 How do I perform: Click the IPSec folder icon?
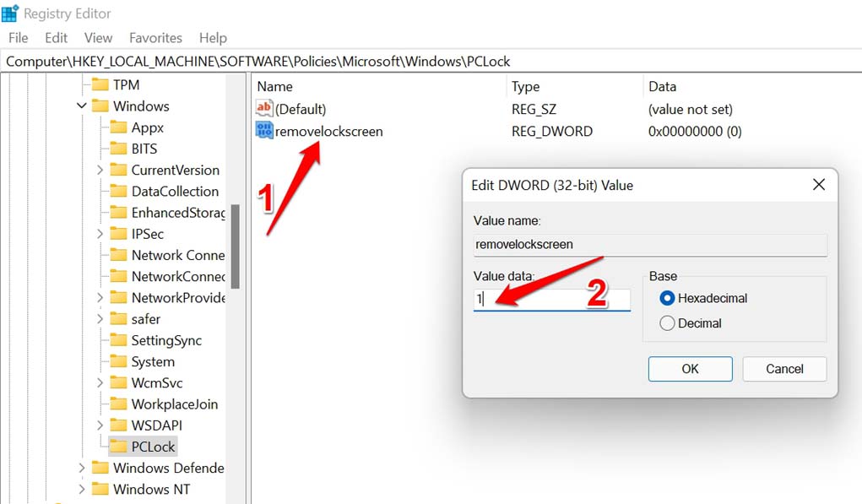[118, 234]
